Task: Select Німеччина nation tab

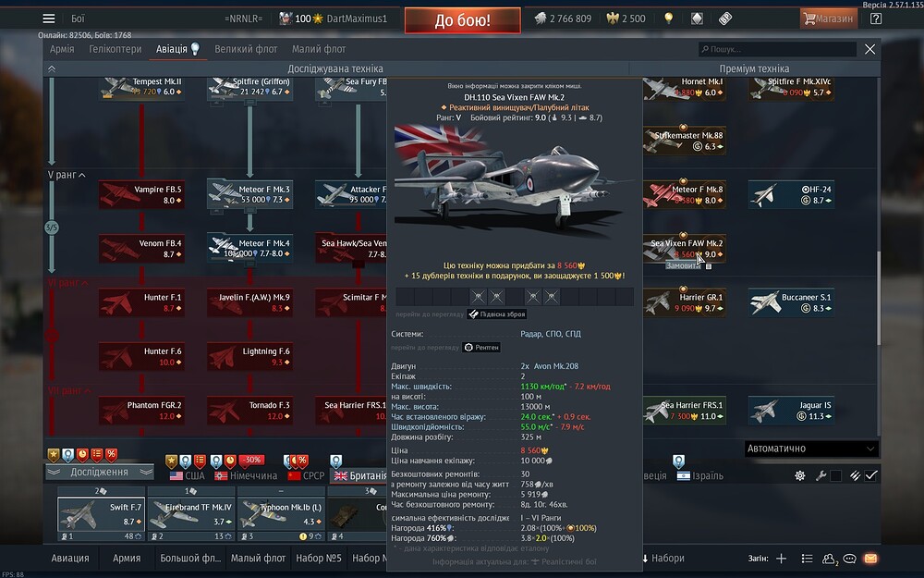Action: (247, 475)
